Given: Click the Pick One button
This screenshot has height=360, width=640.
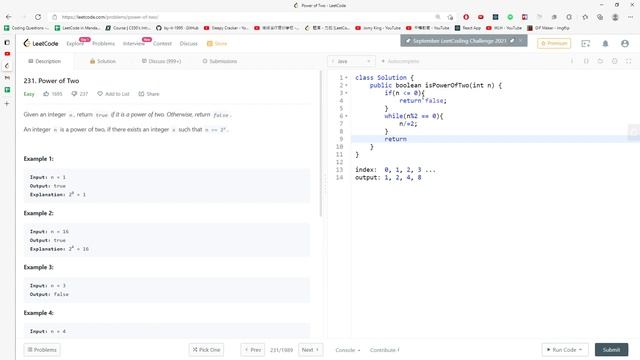Looking at the screenshot, I should pos(206,350).
